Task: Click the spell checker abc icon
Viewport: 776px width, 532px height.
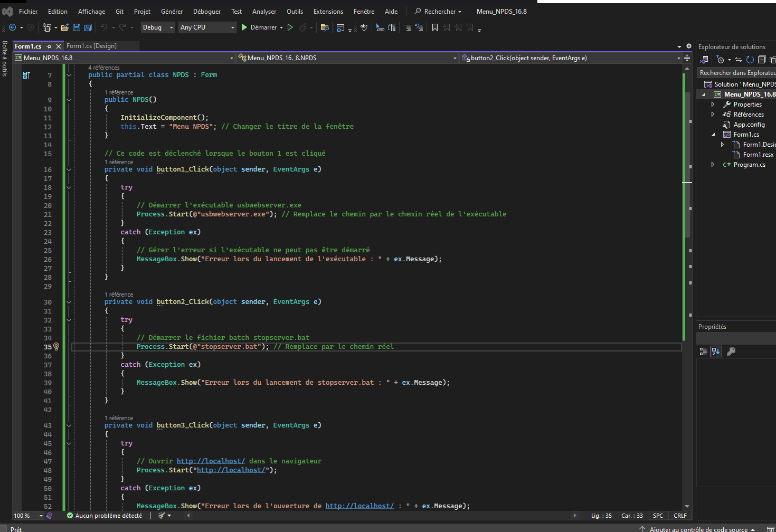Action: coord(364,27)
